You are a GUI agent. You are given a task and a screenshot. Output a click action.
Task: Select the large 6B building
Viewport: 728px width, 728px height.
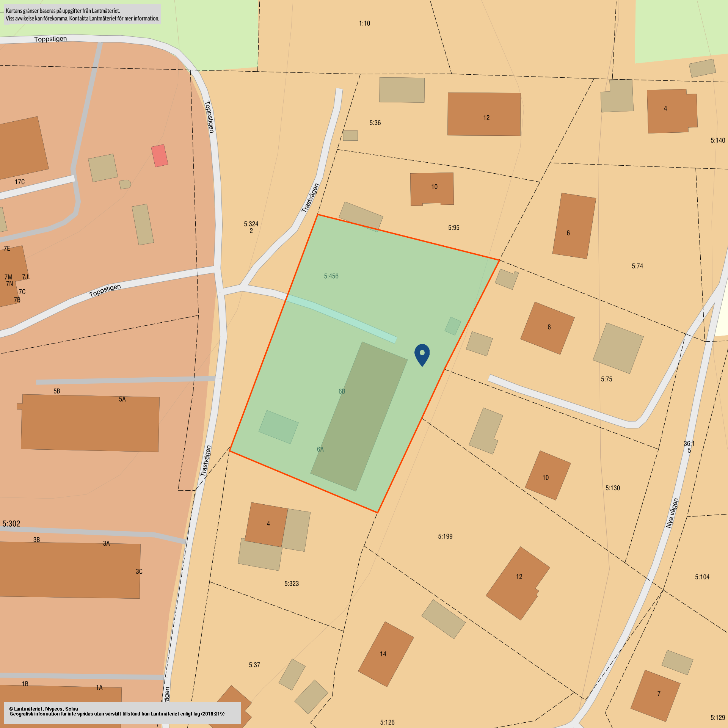point(359,416)
